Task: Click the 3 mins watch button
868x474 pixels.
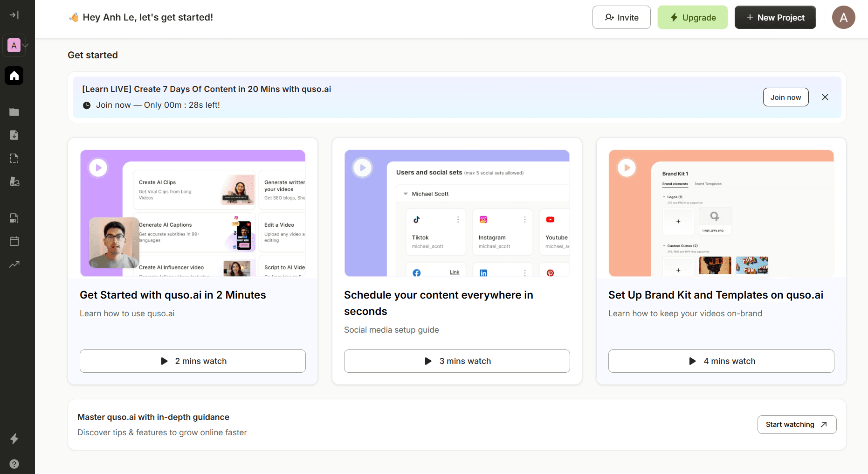Action: coord(457,361)
